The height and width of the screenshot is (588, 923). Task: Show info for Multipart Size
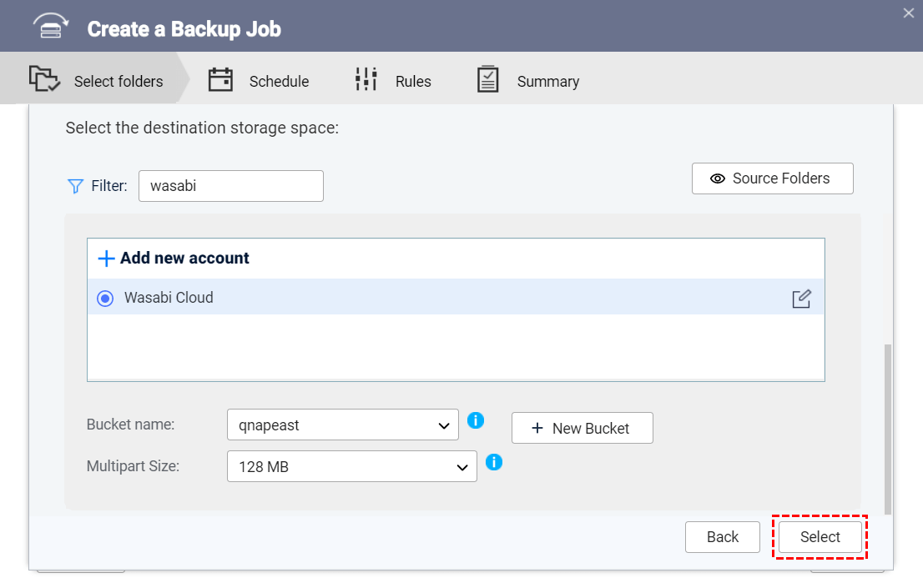(494, 461)
